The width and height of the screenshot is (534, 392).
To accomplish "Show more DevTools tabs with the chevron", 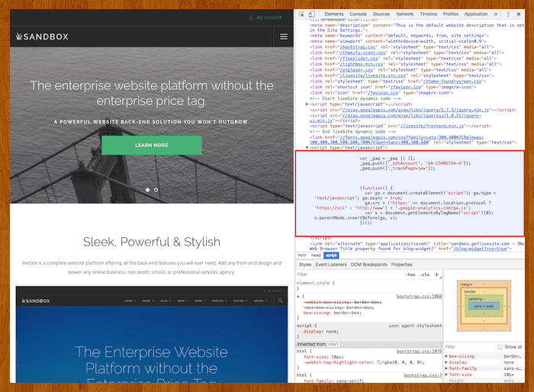I will tap(496, 14).
